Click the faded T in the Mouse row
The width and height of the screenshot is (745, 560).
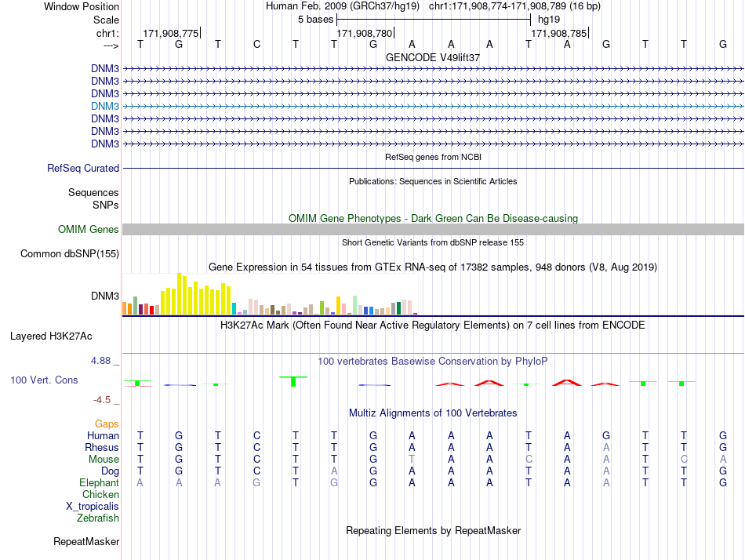click(x=412, y=460)
